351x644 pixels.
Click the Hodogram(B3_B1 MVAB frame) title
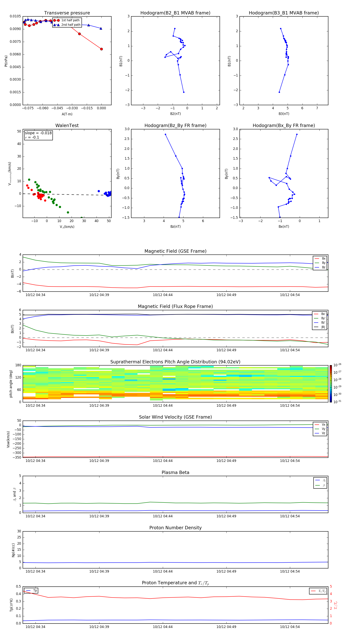[x=284, y=13]
